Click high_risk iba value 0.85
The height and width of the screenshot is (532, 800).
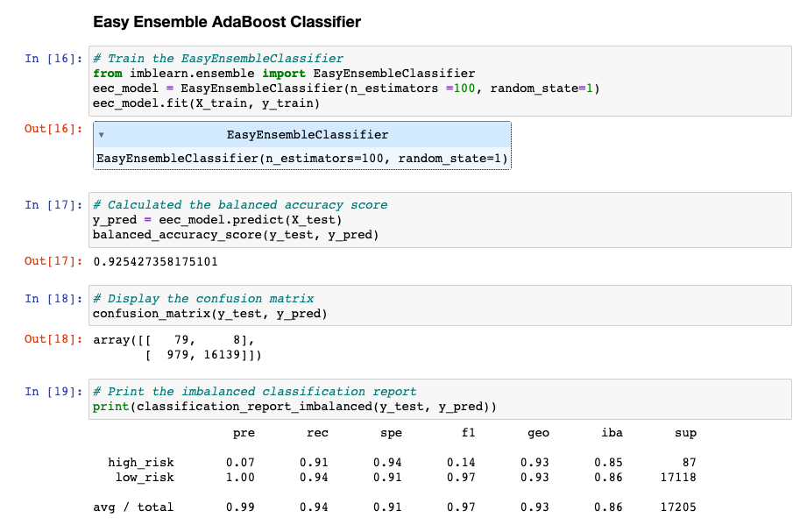click(x=608, y=463)
